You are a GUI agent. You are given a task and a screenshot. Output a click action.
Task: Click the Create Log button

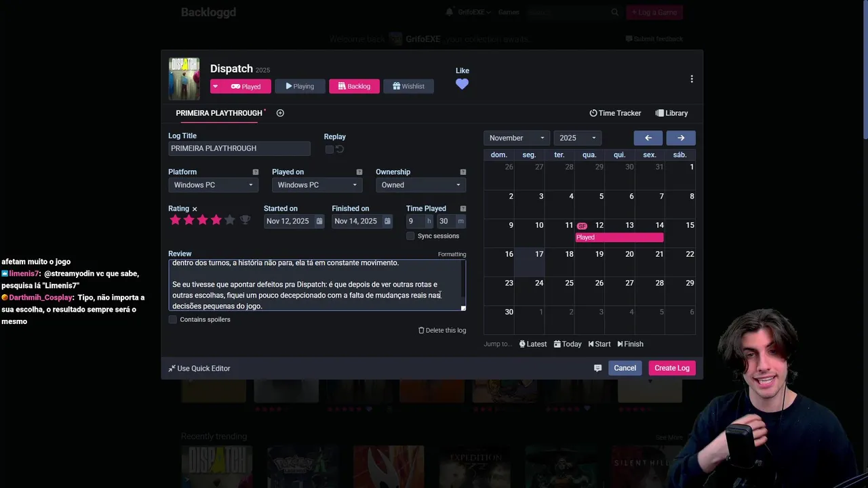point(672,368)
